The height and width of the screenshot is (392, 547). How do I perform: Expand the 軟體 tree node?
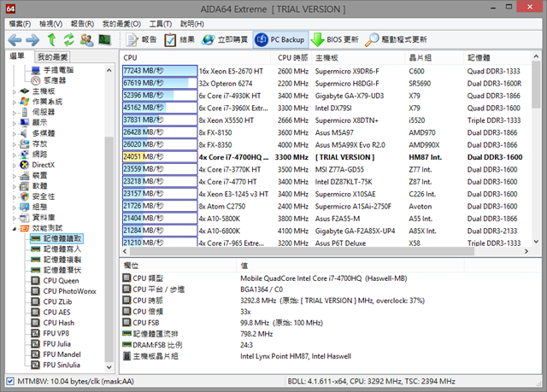(x=15, y=186)
